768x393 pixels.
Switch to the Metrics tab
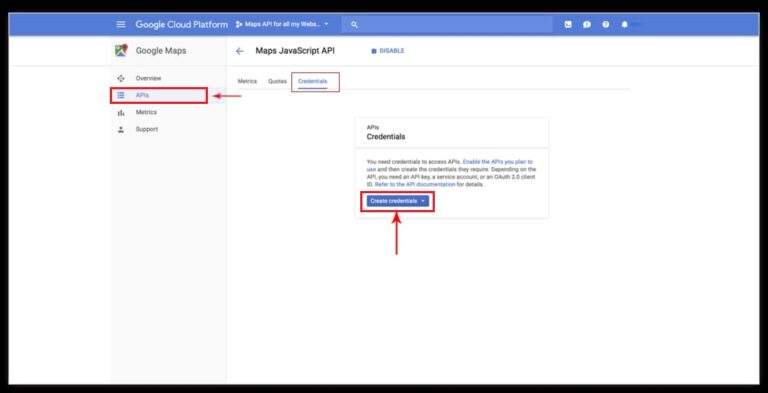(247, 81)
